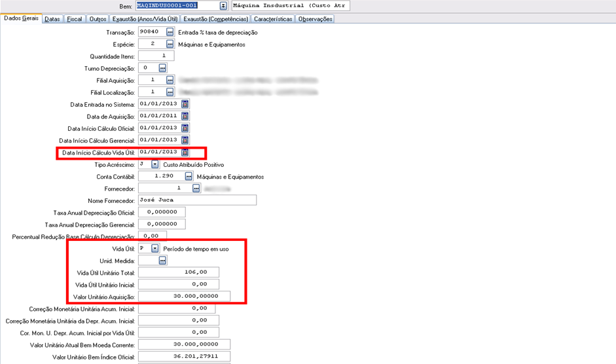Screen dimensions: 616x364
Task: Click Cor. Mon. U. Depr. por Vida Útil field
Action: [179, 333]
